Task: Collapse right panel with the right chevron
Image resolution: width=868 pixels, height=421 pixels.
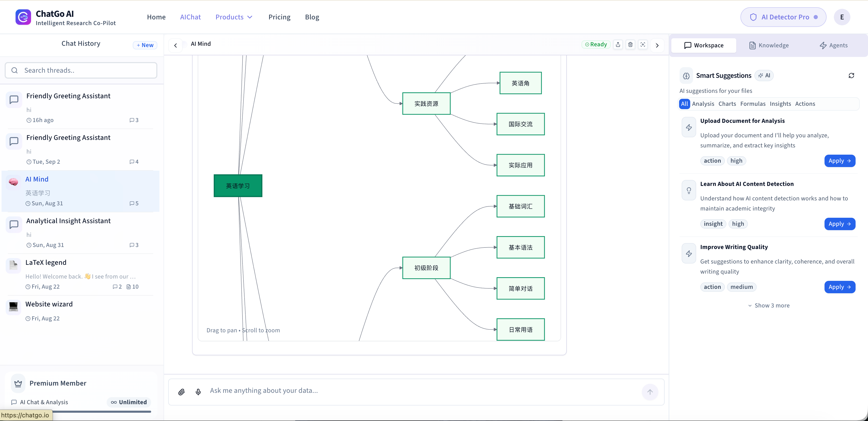Action: [x=657, y=45]
